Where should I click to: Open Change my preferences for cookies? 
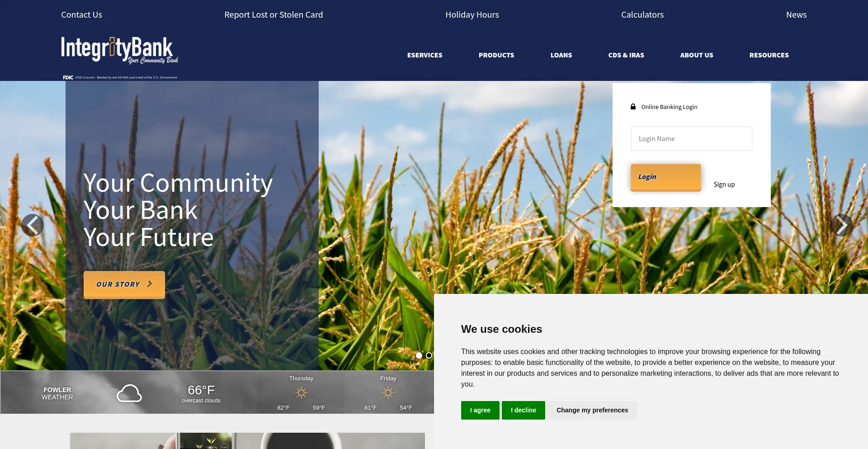[592, 410]
